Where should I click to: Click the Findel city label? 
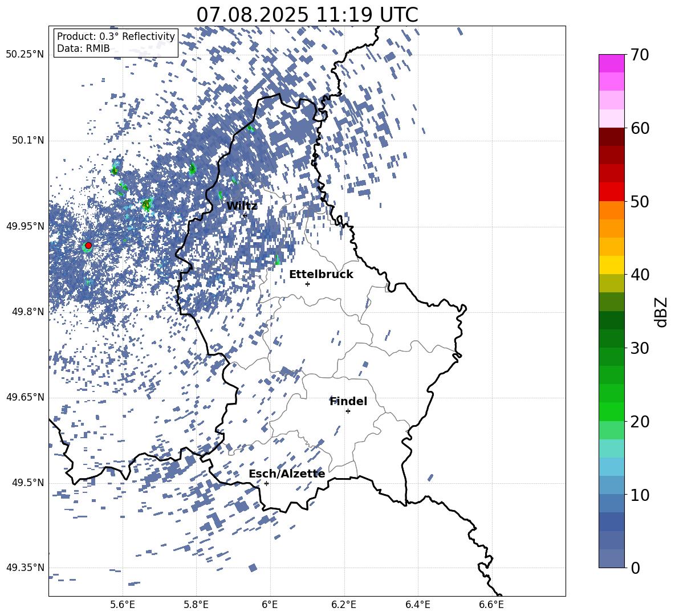tap(348, 401)
